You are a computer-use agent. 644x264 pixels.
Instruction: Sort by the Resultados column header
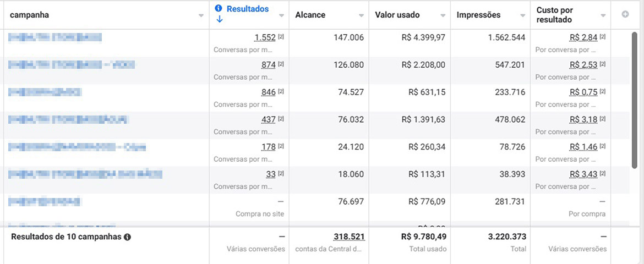coord(248,9)
